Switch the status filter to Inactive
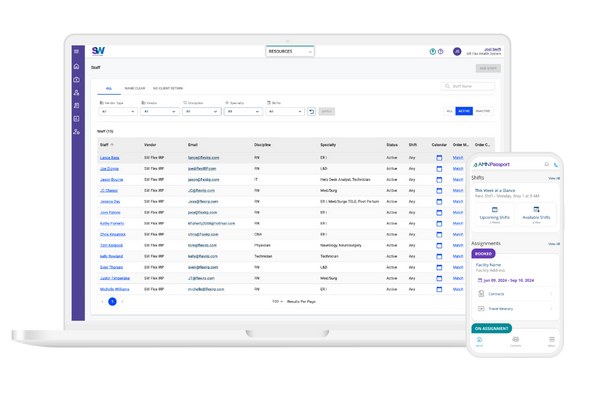The width and height of the screenshot is (600, 400). (482, 112)
